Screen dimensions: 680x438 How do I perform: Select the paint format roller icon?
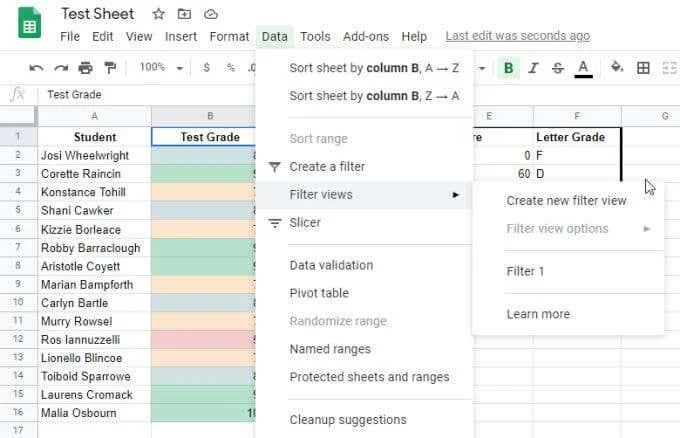pyautogui.click(x=110, y=68)
